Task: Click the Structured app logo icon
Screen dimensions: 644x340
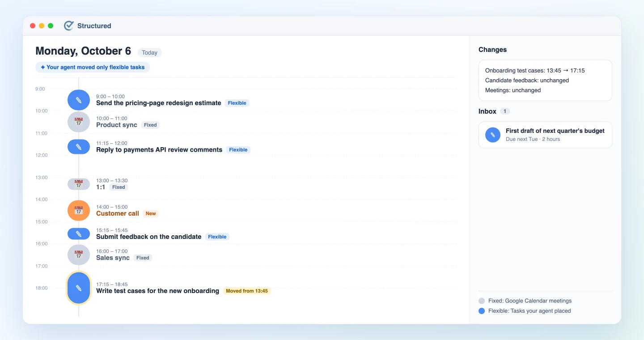Action: [68, 26]
